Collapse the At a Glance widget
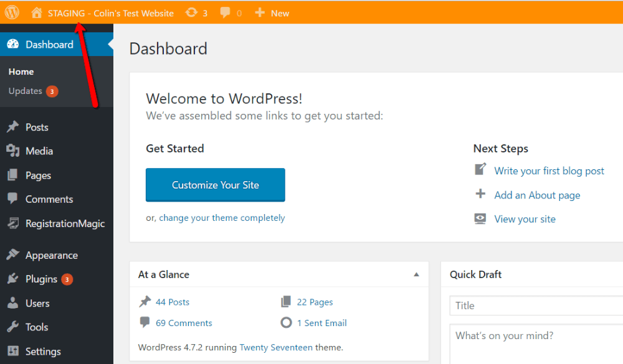 (x=416, y=274)
